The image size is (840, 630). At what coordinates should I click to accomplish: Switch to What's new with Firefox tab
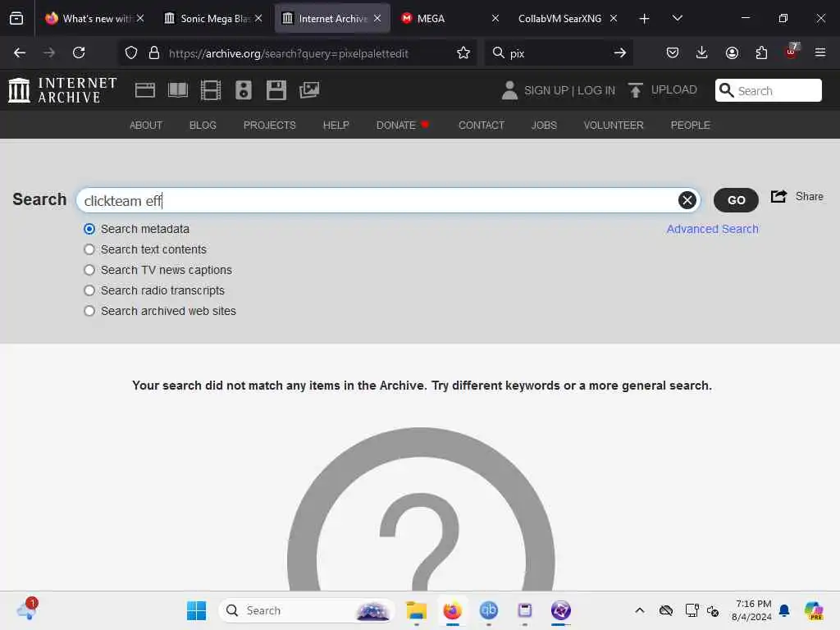click(95, 18)
